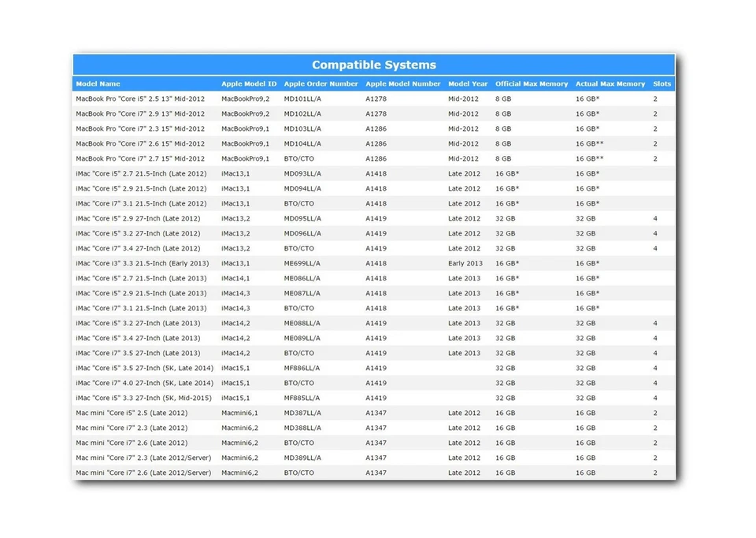The width and height of the screenshot is (756, 538).
Task: Click iMac Core i3 3.3 21.5-Inch (Early 2013)
Action: tap(143, 264)
